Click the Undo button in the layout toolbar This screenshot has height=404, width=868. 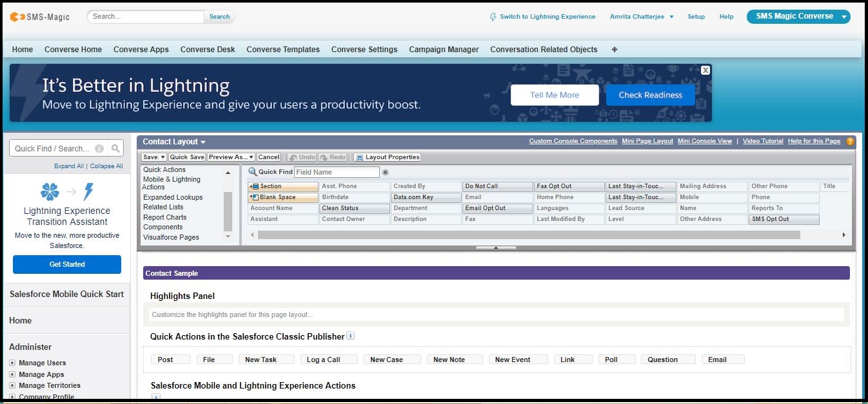pos(302,157)
